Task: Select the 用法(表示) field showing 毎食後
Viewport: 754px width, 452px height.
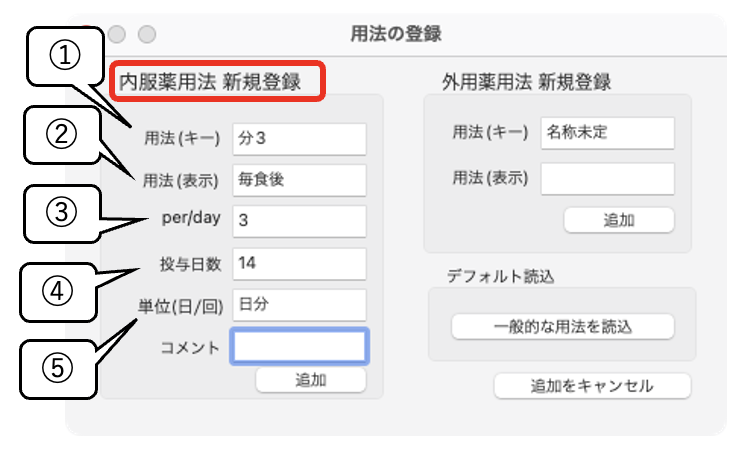Action: (298, 180)
